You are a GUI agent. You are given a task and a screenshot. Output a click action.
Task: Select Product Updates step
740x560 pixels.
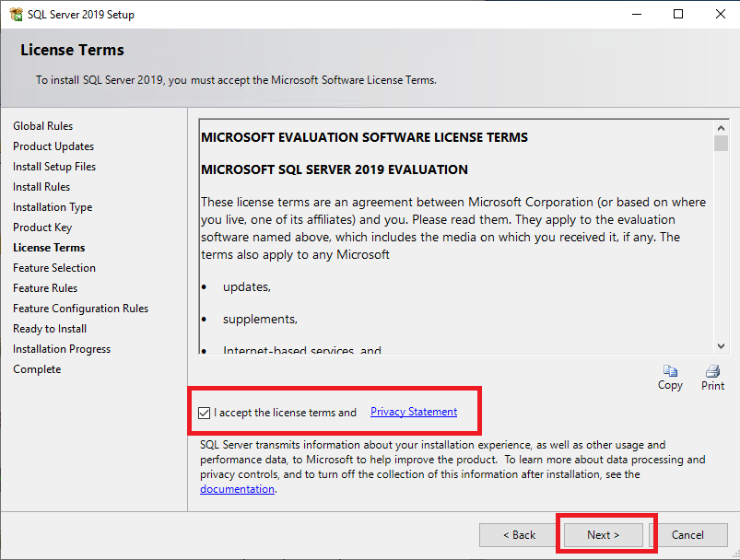[x=53, y=146]
